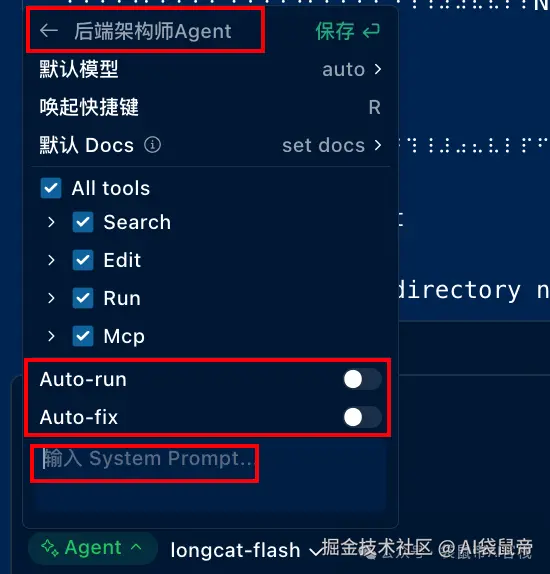Enable the Auto-run switch
The width and height of the screenshot is (550, 574).
363,379
